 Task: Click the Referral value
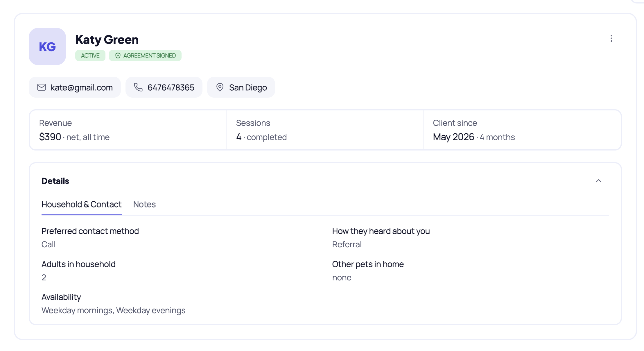[x=347, y=244]
